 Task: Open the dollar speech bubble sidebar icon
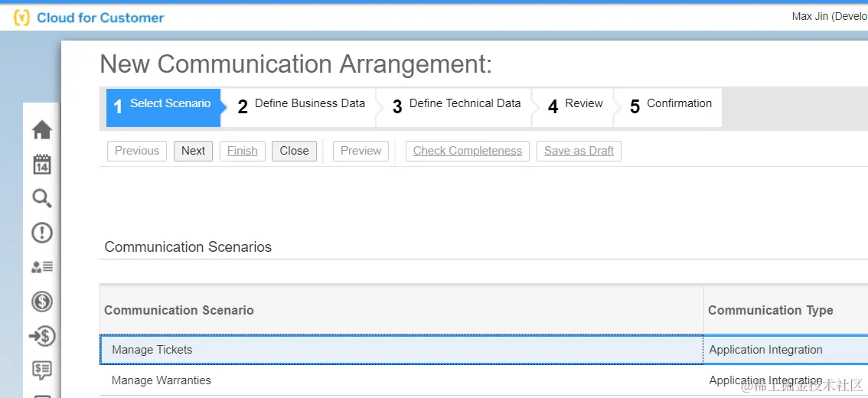pos(42,370)
